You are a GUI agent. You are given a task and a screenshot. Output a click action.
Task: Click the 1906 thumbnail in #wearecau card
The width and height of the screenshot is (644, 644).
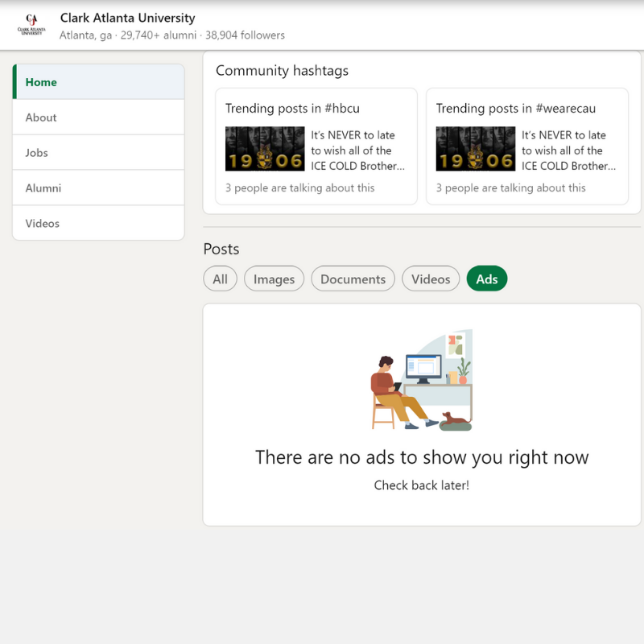pos(476,149)
